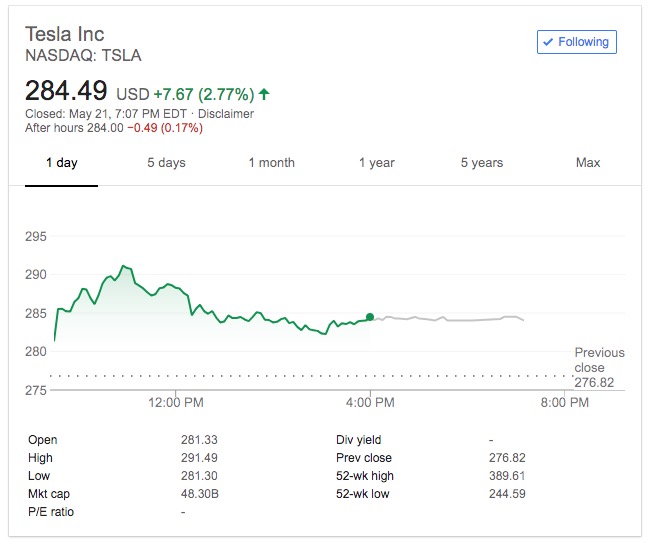
Task: Click the gray after-hours price line
Action: pos(450,319)
